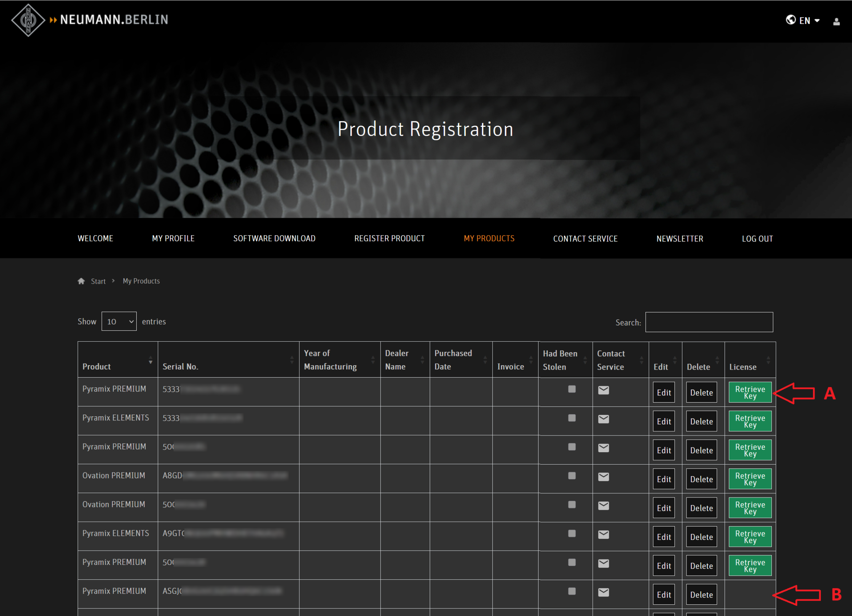
Task: Open the Show entries count dropdown
Action: click(x=119, y=321)
